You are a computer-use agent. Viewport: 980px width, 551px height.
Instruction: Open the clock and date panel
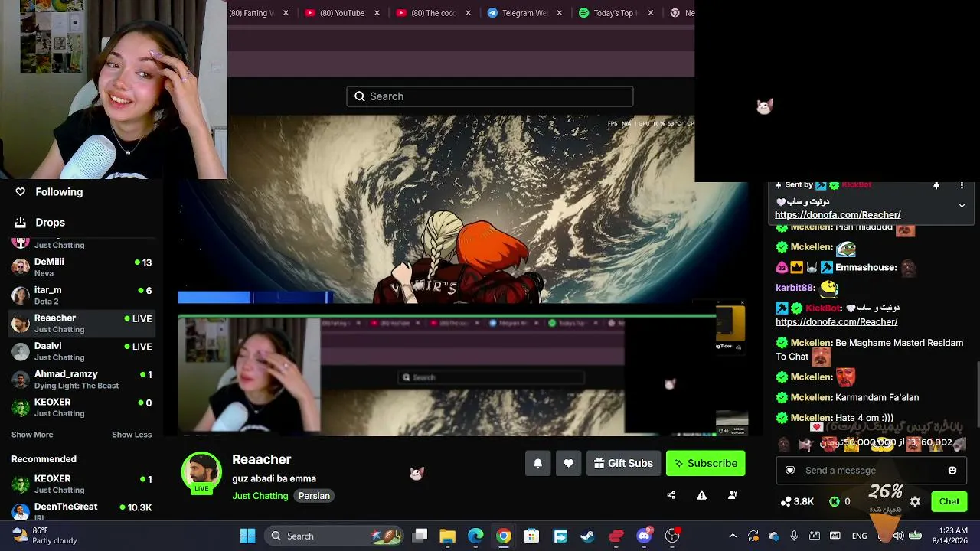click(951, 536)
